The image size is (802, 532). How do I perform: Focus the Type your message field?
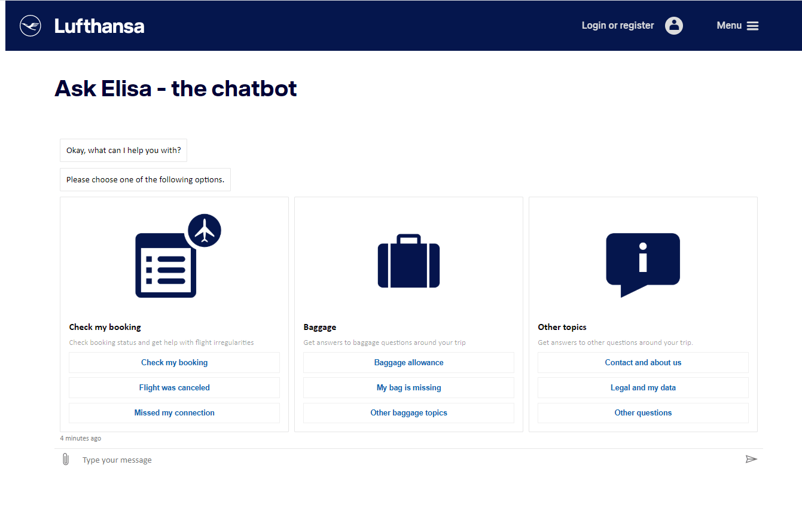click(x=410, y=460)
